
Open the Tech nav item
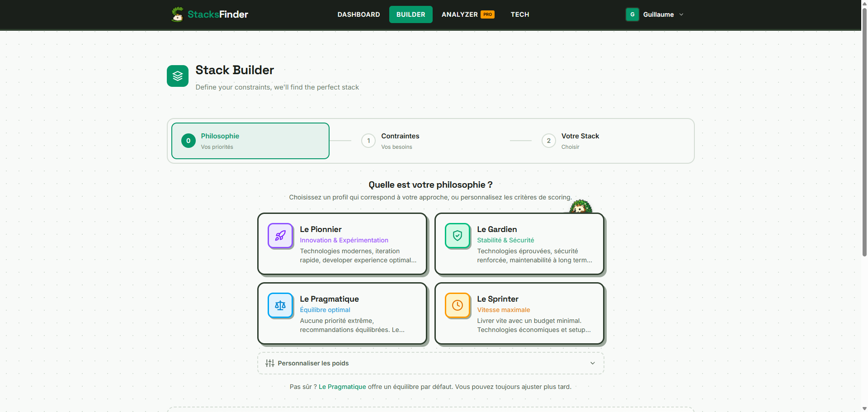tap(520, 14)
